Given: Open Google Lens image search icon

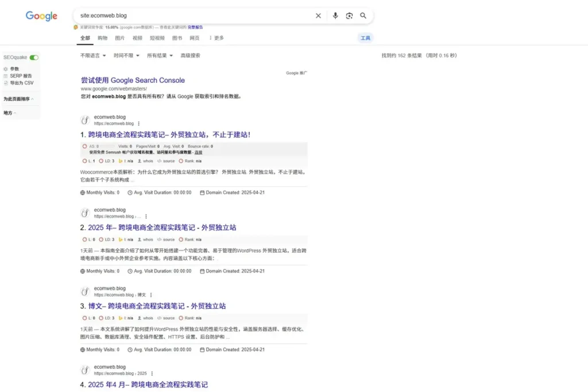Looking at the screenshot, I should pos(349,16).
